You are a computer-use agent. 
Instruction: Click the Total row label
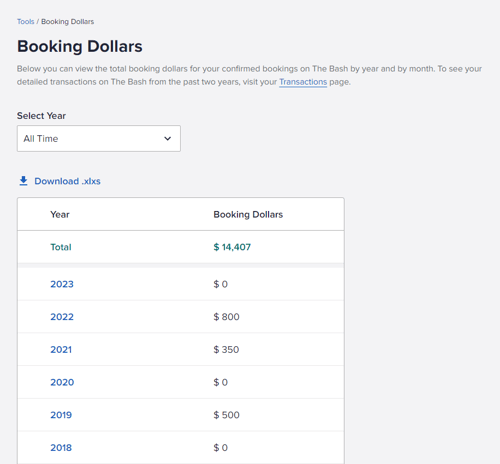point(61,247)
